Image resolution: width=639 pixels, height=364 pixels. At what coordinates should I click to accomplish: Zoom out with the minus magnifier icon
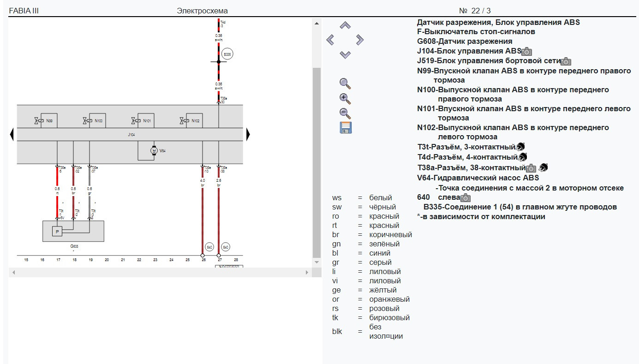346,113
